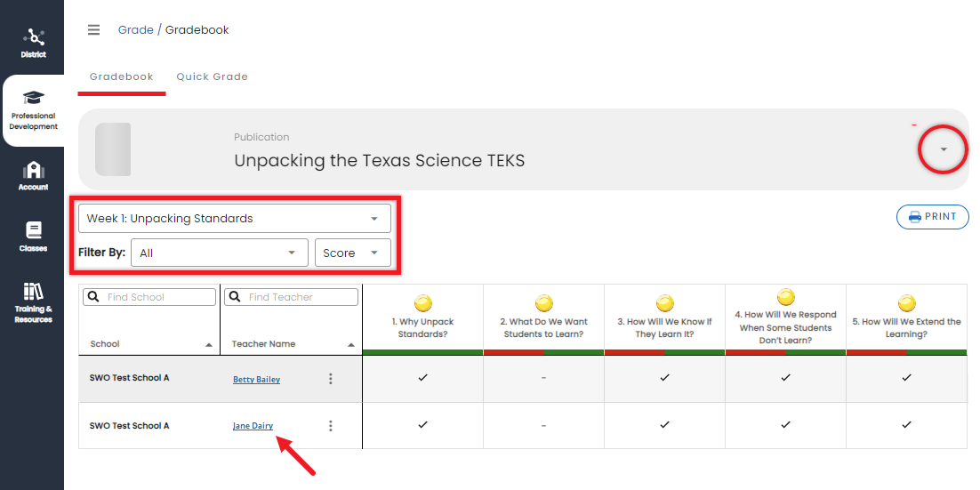
Task: Open Jane Dairy teacher link
Action: pyautogui.click(x=253, y=426)
